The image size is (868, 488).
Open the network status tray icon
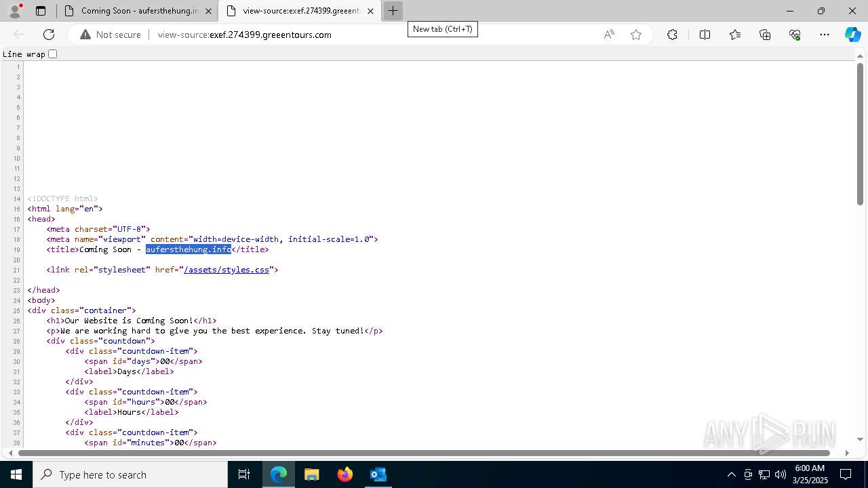point(764,474)
